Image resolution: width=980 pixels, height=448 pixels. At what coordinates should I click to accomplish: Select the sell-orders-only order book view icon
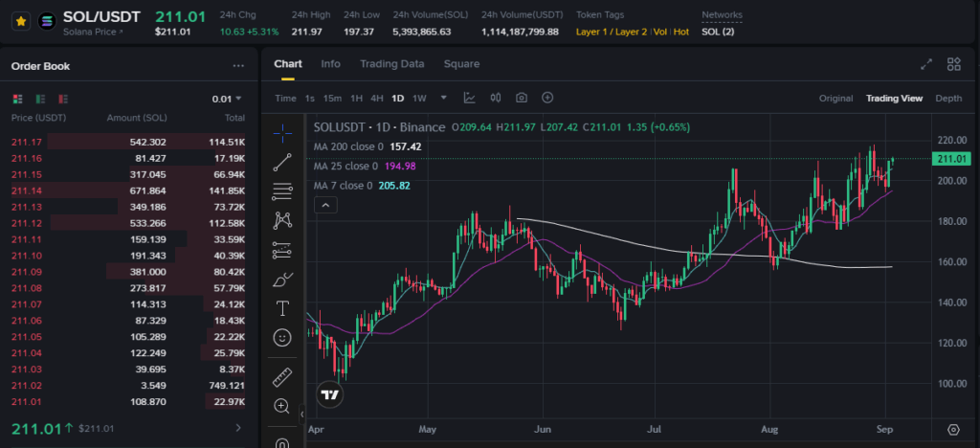point(62,99)
